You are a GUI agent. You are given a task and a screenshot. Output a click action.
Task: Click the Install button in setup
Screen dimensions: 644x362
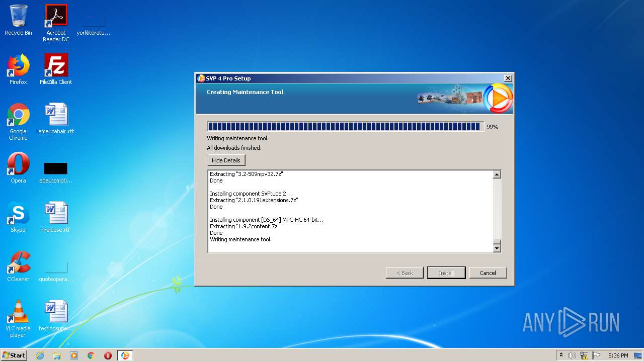[446, 273]
